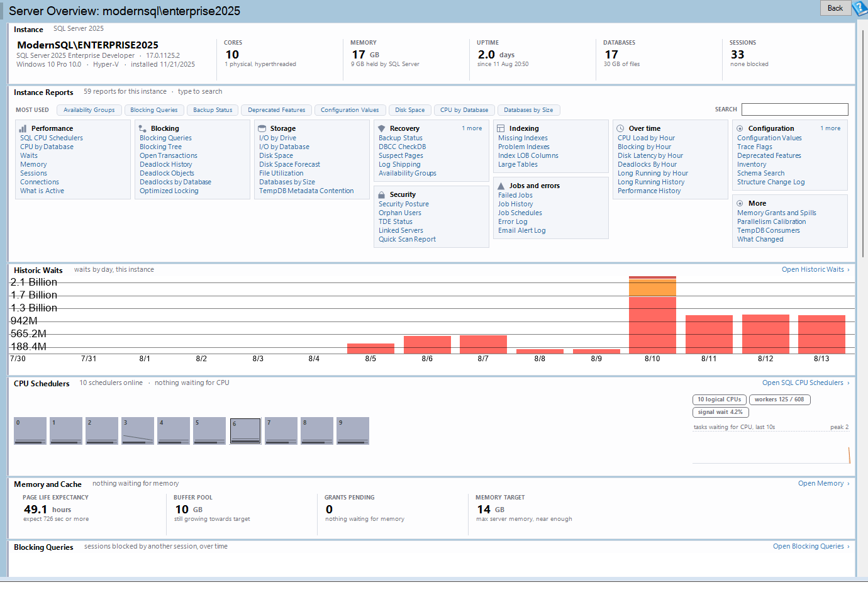Open SQL CPU Schedulers view
Screen dimensions: 868x614
pos(806,382)
